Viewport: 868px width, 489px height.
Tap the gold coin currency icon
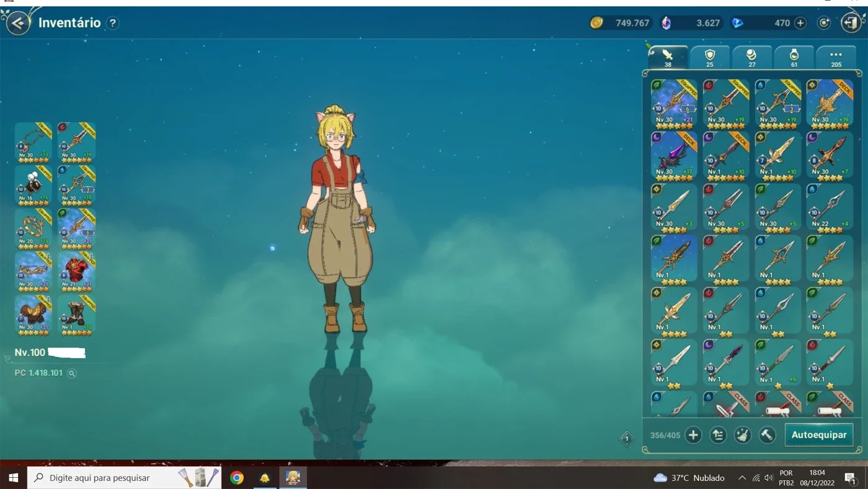(596, 23)
